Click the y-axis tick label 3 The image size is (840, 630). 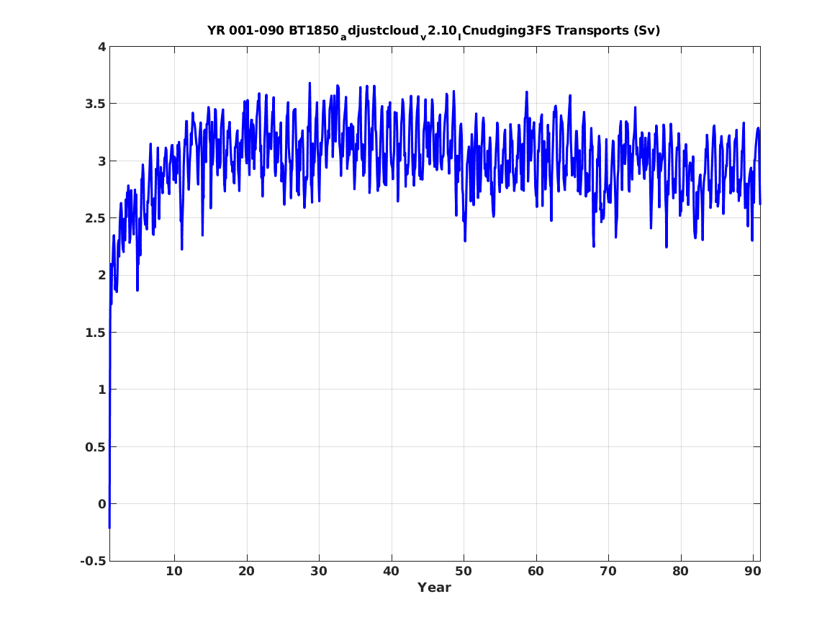point(101,161)
